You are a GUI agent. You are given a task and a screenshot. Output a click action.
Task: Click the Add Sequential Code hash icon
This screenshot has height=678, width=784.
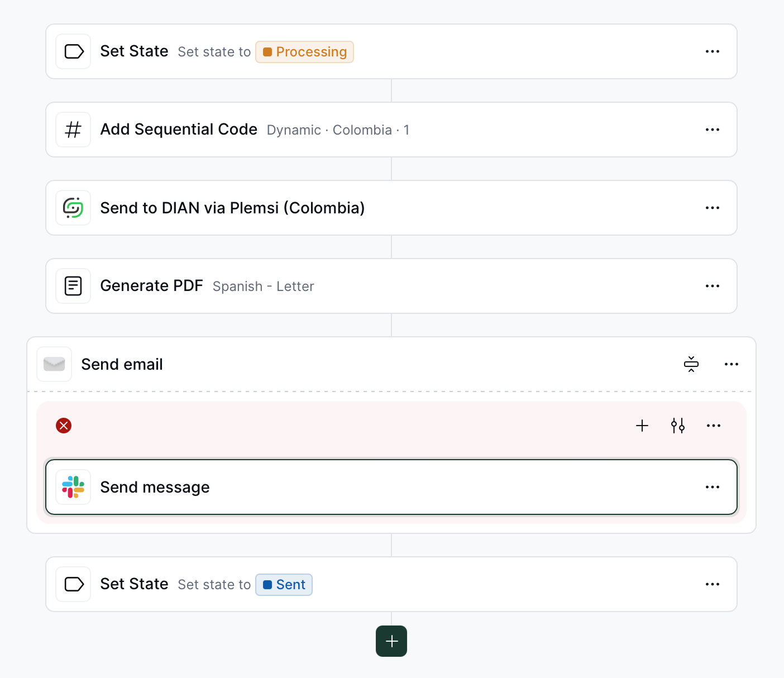pyautogui.click(x=74, y=130)
